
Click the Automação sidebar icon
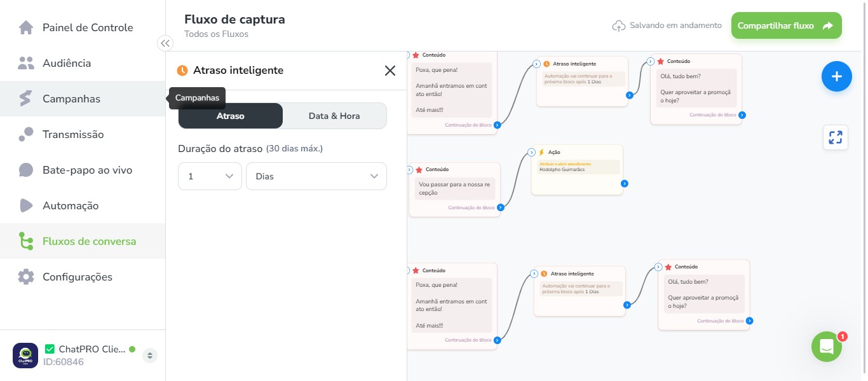26,205
